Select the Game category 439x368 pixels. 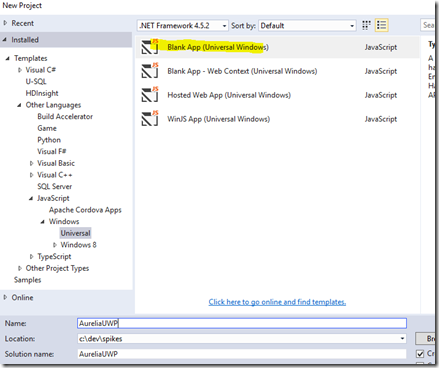47,128
